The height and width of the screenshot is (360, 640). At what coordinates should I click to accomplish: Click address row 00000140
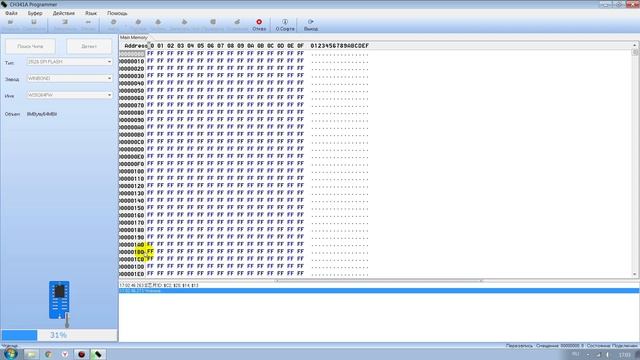coord(132,201)
